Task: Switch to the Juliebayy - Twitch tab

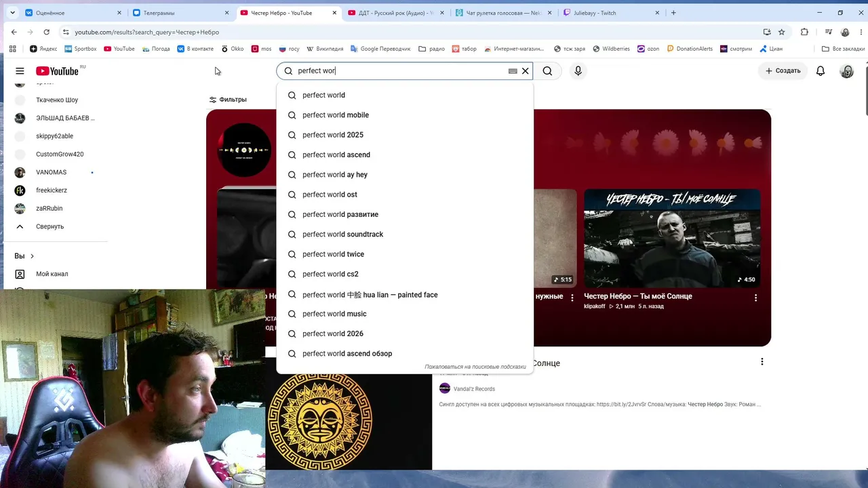Action: pos(612,13)
